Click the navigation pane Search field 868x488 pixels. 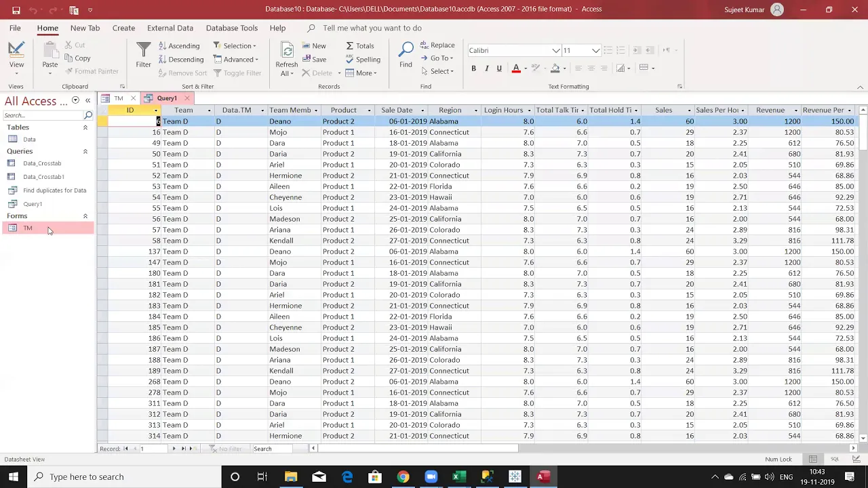pyautogui.click(x=42, y=115)
